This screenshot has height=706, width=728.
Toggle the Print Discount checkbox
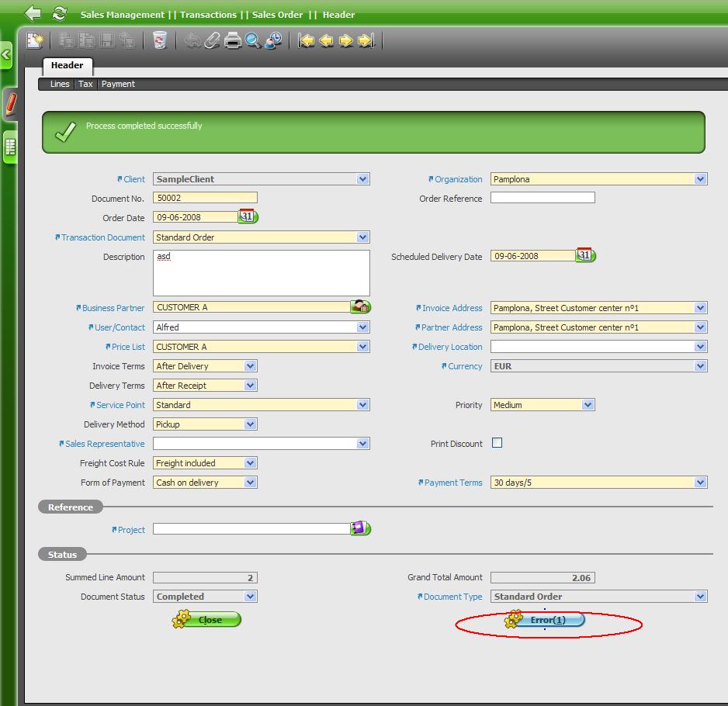[497, 443]
